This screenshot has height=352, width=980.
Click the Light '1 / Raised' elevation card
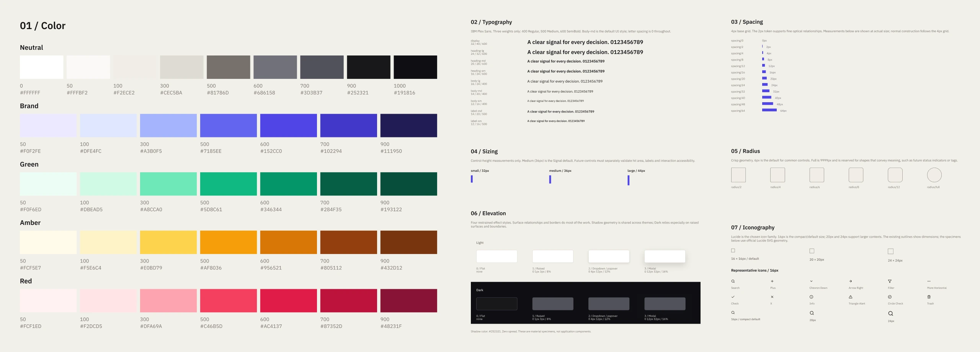point(553,256)
